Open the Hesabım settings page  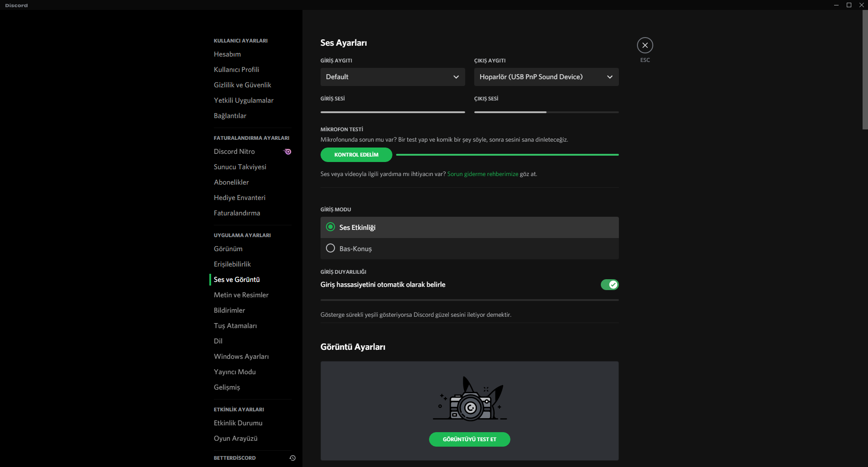coord(227,54)
